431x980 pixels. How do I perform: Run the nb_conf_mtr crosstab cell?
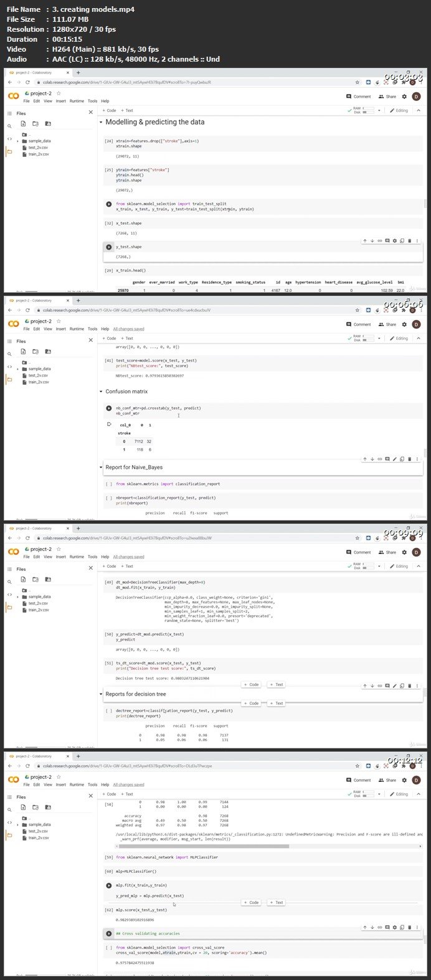(110, 408)
